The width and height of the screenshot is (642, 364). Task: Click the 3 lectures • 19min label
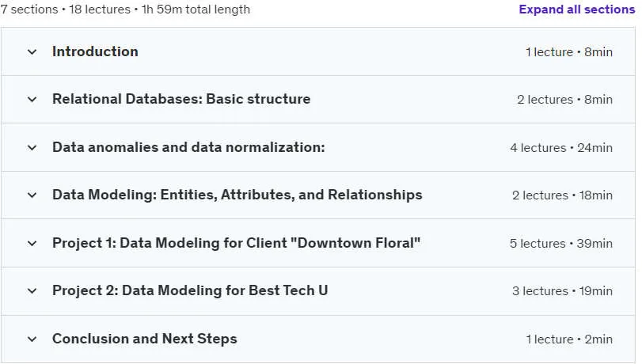point(562,291)
